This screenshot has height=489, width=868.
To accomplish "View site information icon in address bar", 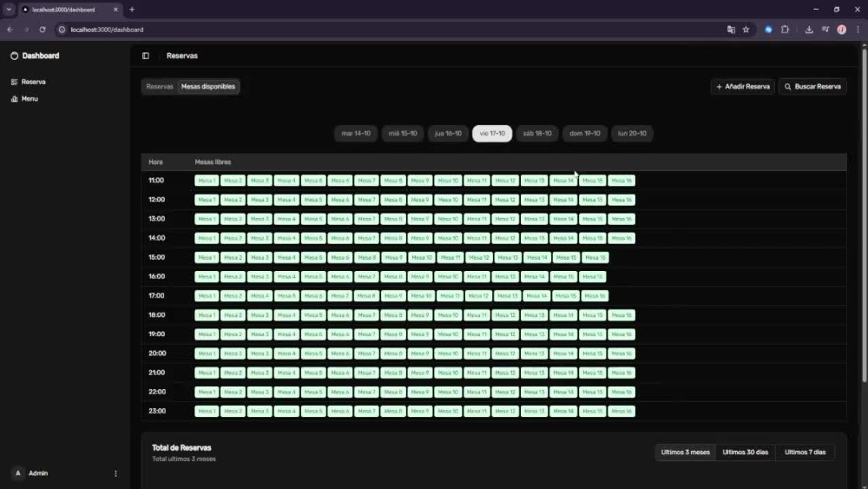I will (x=62, y=30).
